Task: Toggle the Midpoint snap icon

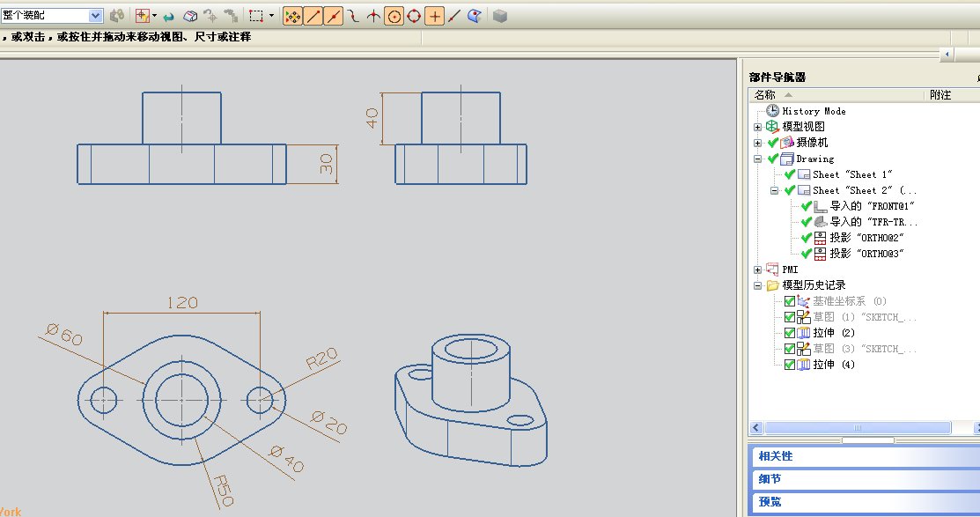Action: point(334,16)
